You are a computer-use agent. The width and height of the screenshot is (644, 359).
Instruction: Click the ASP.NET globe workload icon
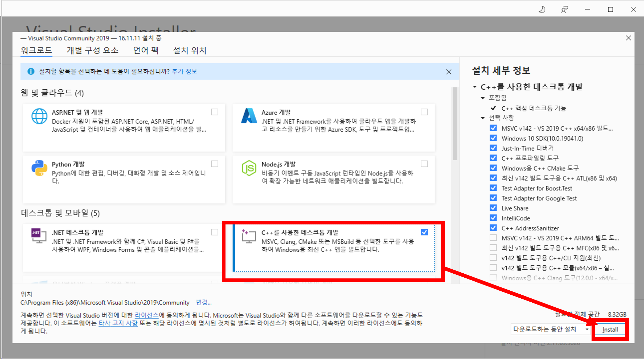[39, 116]
